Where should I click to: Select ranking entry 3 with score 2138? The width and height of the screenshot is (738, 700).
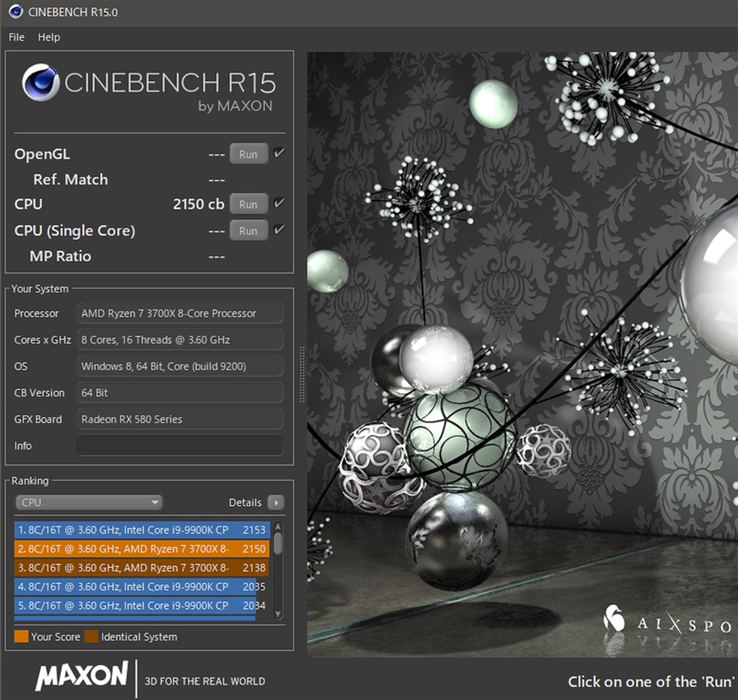[x=142, y=568]
